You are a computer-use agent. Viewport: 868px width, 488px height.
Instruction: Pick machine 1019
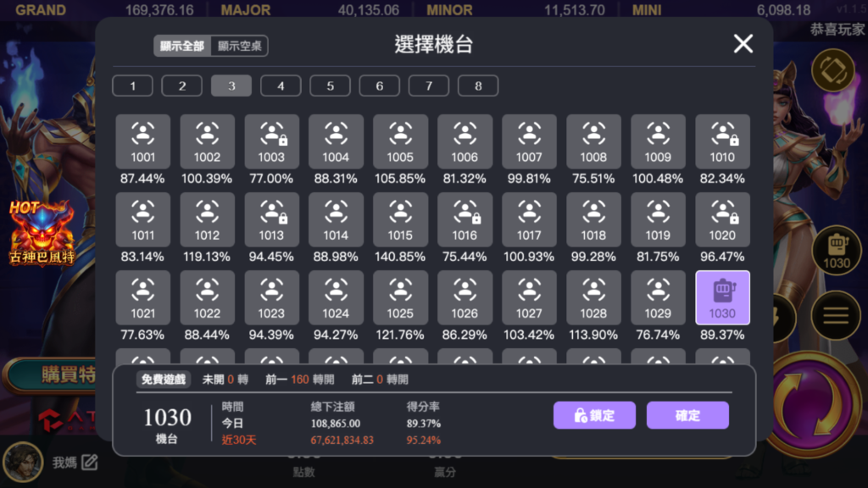point(658,219)
